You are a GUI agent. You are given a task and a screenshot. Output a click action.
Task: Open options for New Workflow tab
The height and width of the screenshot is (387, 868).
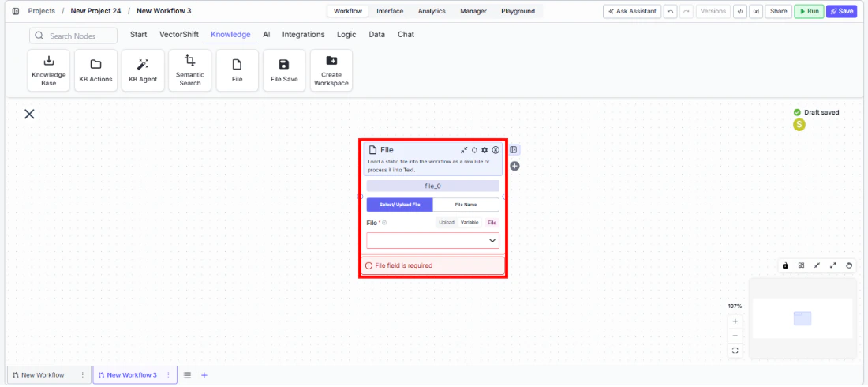click(83, 375)
